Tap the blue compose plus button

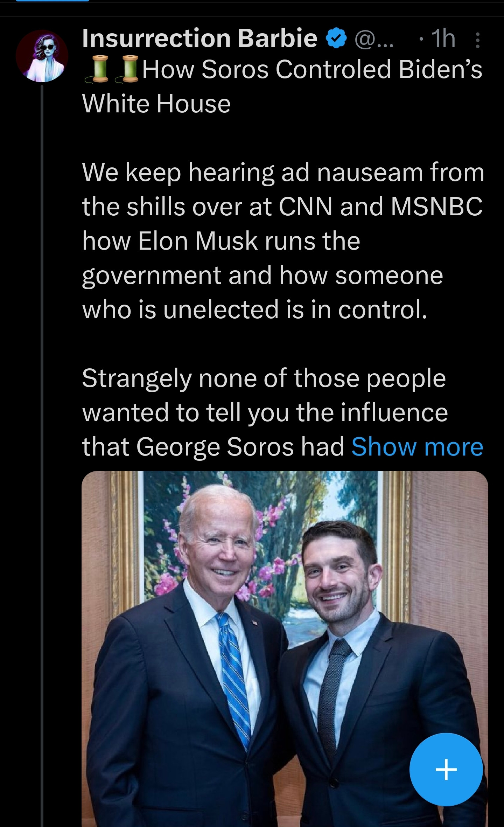click(x=446, y=769)
